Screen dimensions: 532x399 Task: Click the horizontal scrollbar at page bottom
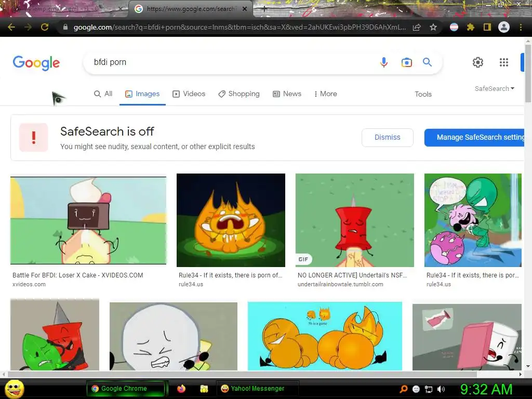pos(242,374)
